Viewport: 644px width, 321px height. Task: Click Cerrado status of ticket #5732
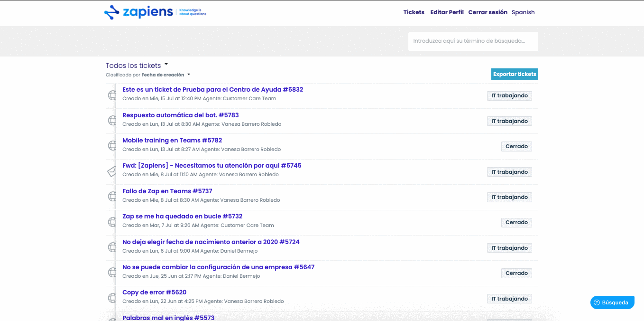point(516,222)
